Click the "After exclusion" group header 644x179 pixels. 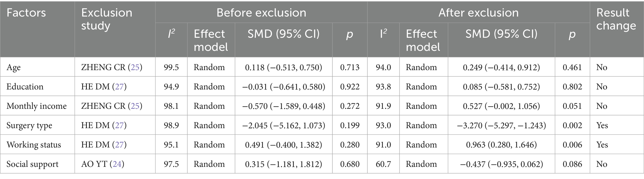478,13
